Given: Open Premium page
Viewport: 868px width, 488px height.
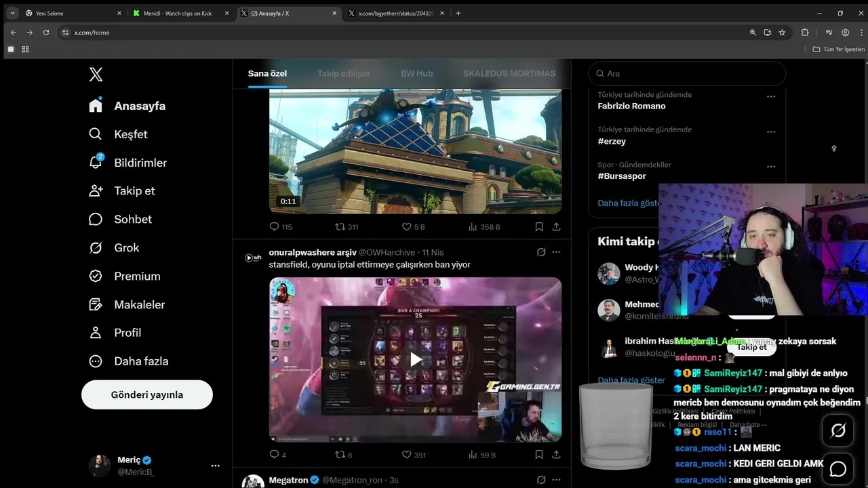Looking at the screenshot, I should 125,277.
